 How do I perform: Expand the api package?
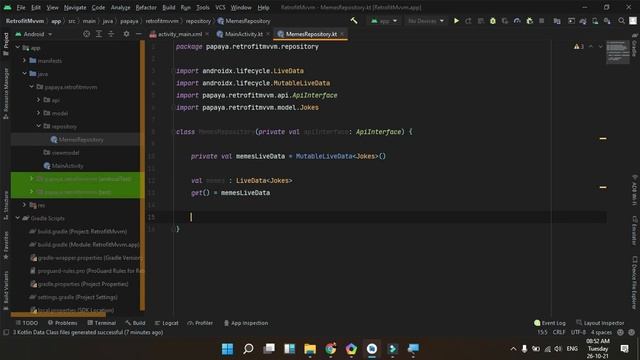point(38,100)
